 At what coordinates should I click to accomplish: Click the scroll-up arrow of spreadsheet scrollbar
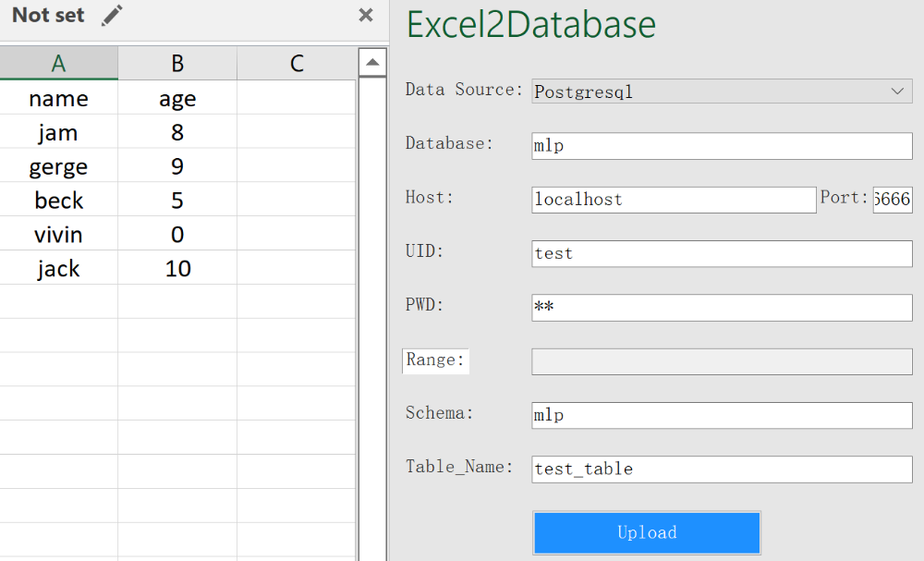coord(372,63)
